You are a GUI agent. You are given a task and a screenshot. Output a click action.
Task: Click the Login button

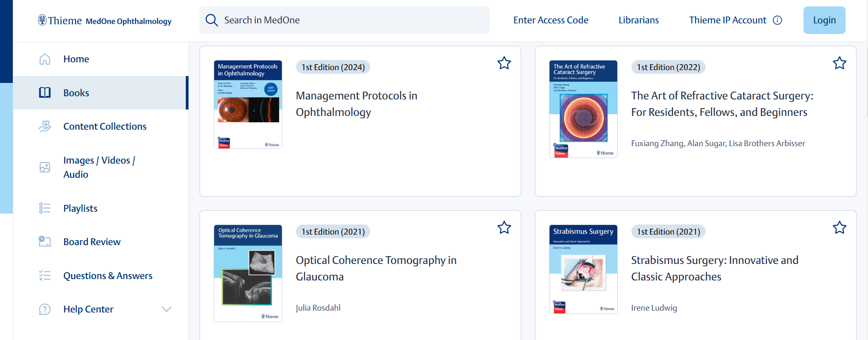(824, 20)
